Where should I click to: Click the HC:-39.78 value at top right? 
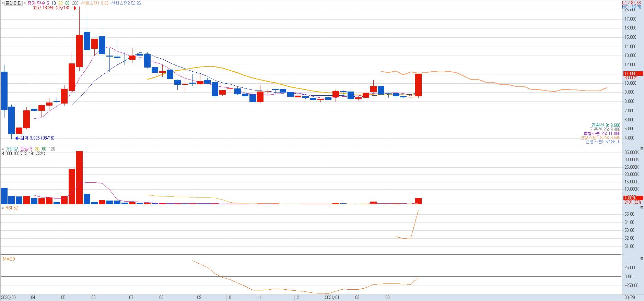point(632,7)
